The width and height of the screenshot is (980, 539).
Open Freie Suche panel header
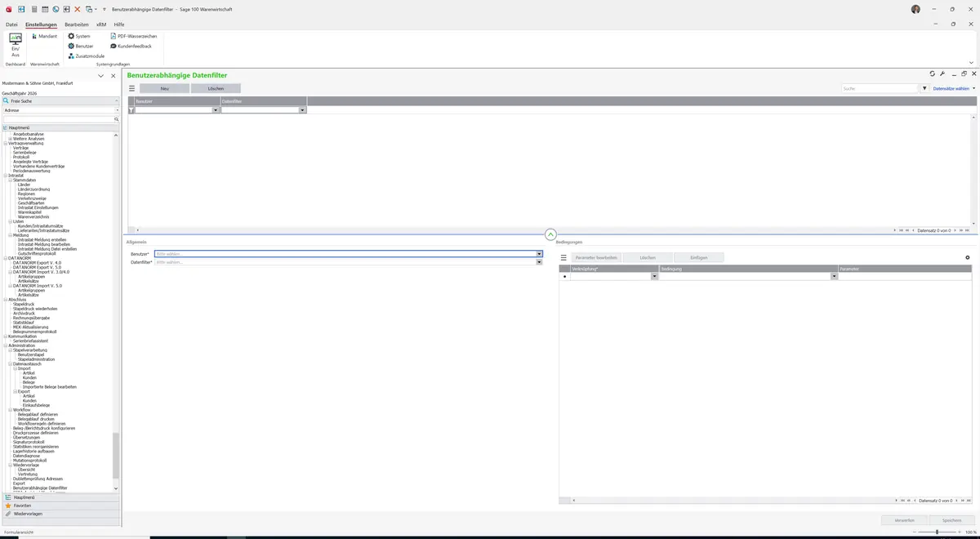click(60, 100)
